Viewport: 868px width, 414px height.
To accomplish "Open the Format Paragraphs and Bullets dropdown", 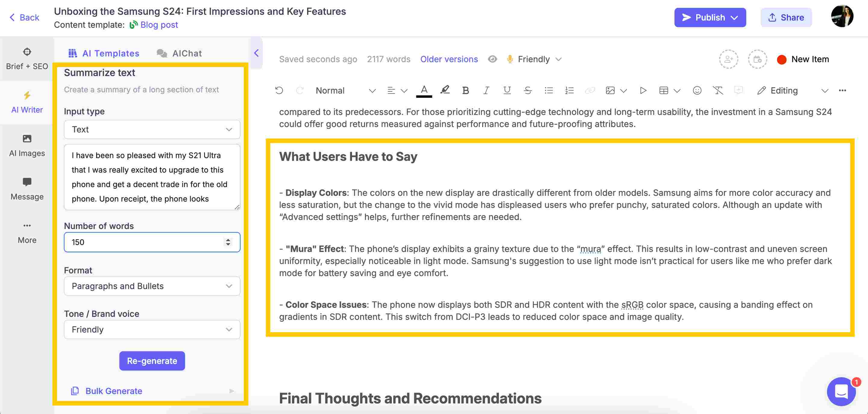I will (x=152, y=286).
